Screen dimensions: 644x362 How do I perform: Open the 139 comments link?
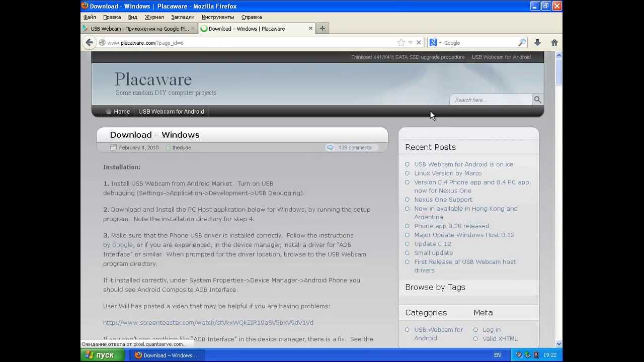point(355,147)
